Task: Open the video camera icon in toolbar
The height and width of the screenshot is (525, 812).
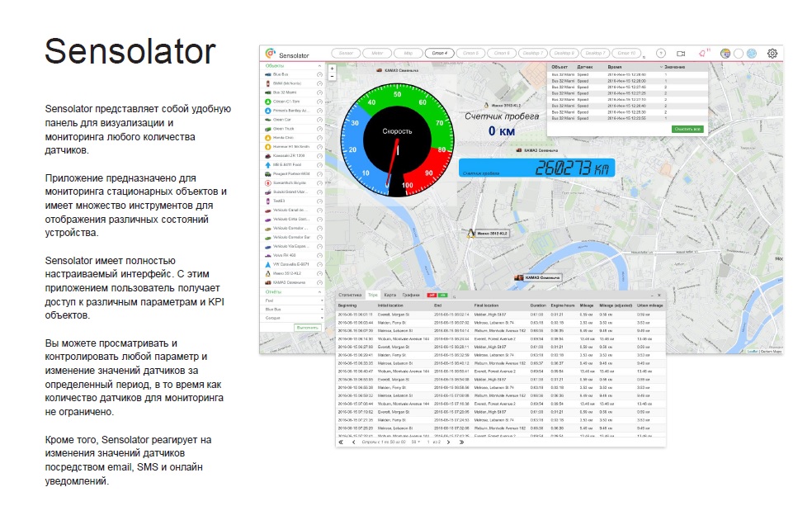Action: tap(681, 54)
